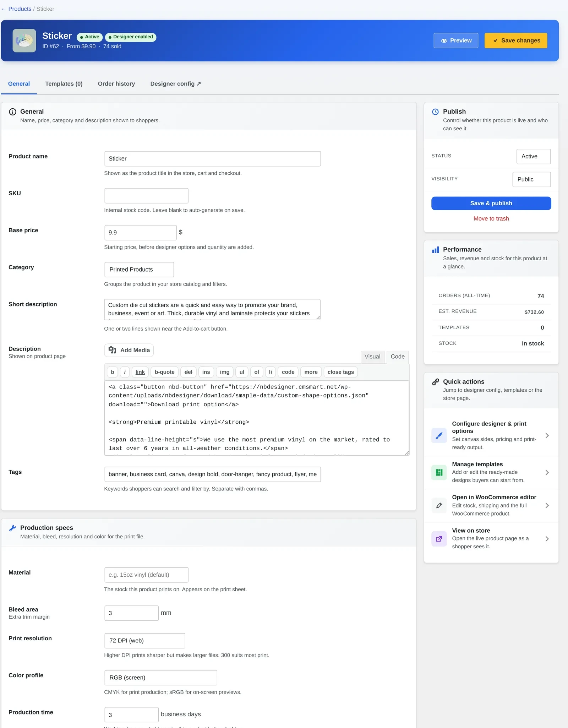Viewport: 568px width, 728px height.
Task: Click the Add Media icon
Action: click(113, 350)
